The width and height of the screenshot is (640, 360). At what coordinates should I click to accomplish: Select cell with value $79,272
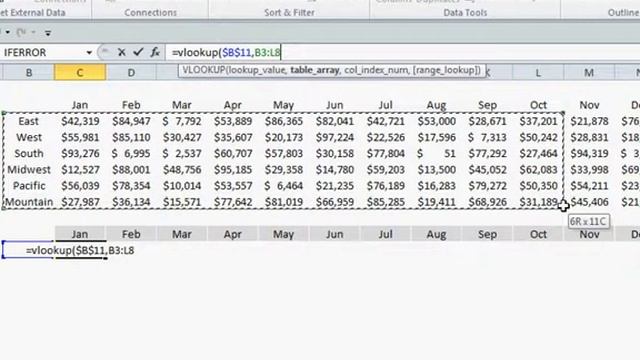[x=487, y=186]
